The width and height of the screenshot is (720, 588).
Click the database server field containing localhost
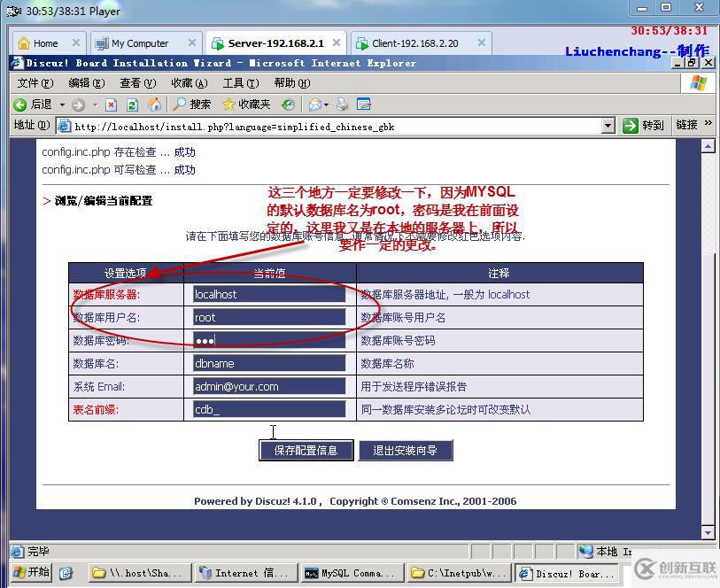click(269, 294)
